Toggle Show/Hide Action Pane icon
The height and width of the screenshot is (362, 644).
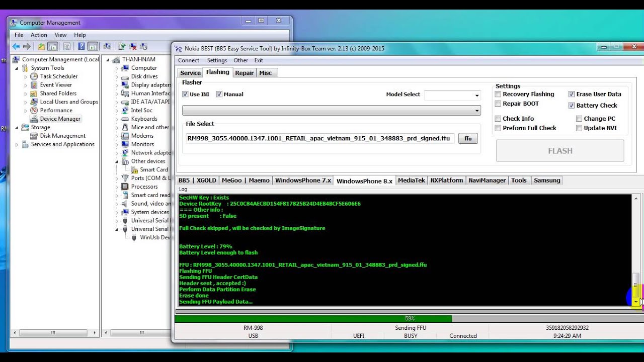click(x=93, y=46)
